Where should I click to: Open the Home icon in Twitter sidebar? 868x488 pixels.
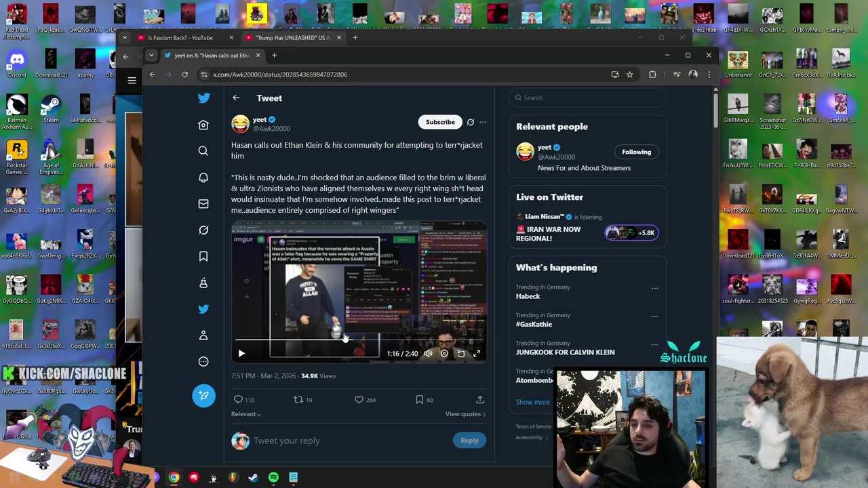[x=203, y=125]
